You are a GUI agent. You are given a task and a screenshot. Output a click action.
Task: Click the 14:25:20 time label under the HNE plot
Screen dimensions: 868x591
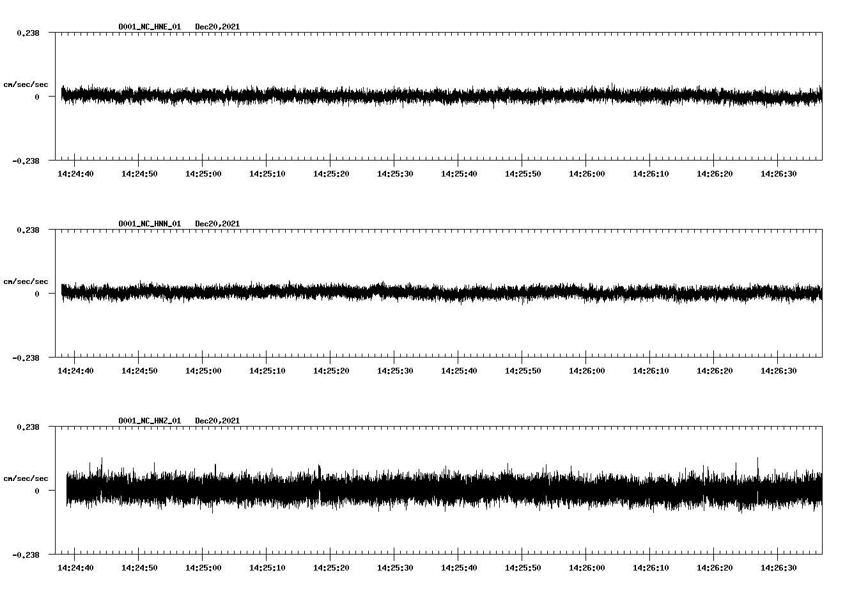coord(331,174)
